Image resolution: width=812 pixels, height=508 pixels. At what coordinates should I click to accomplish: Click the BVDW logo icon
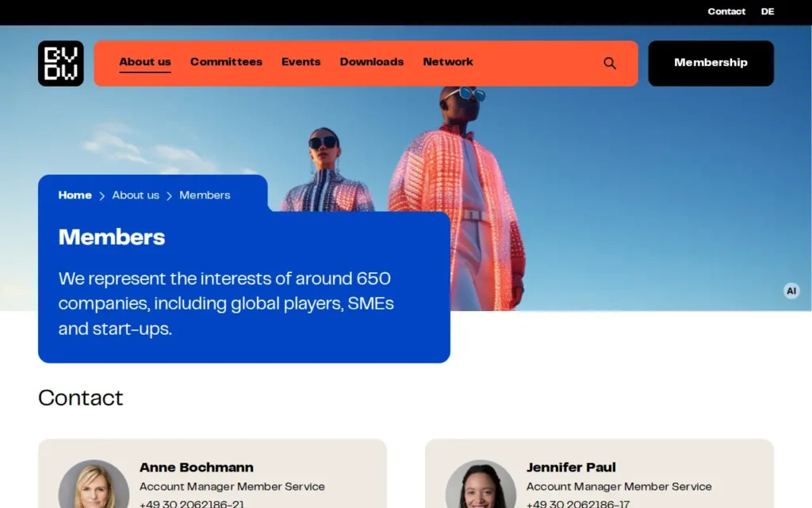pos(60,63)
